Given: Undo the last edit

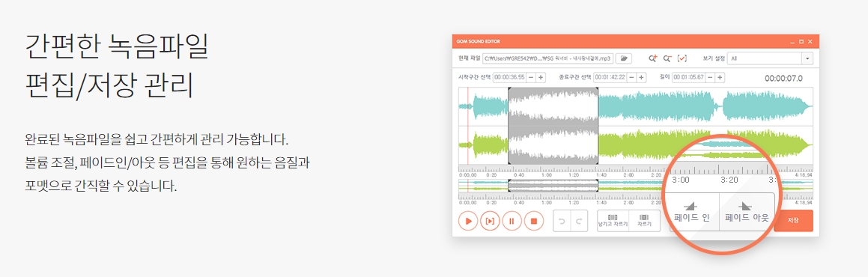Looking at the screenshot, I should point(562,221).
